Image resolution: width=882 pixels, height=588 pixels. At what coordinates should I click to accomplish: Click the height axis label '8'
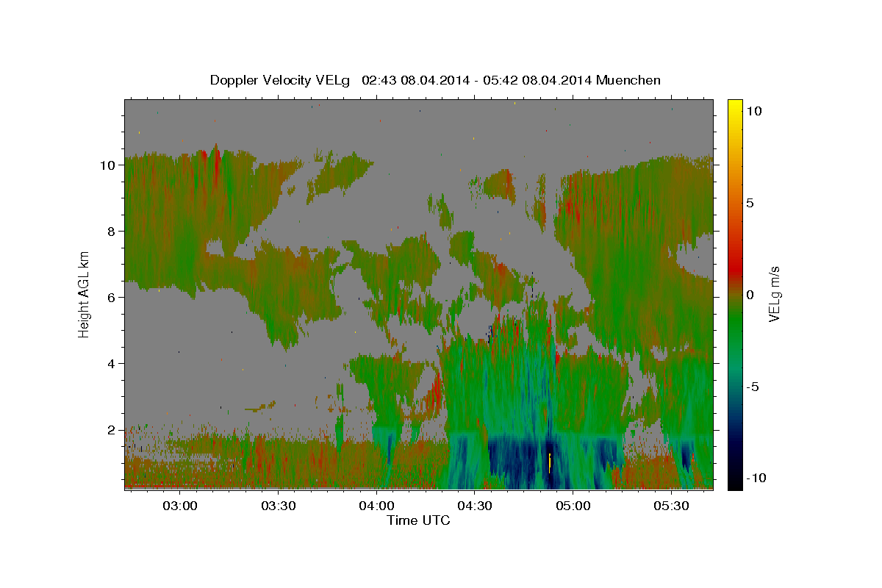(112, 232)
